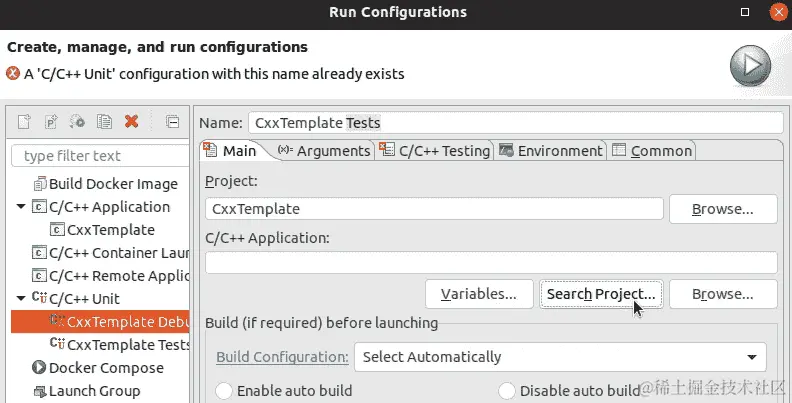Screen dimensions: 792x403
Task: Select the Disable auto build radio
Action: click(507, 391)
